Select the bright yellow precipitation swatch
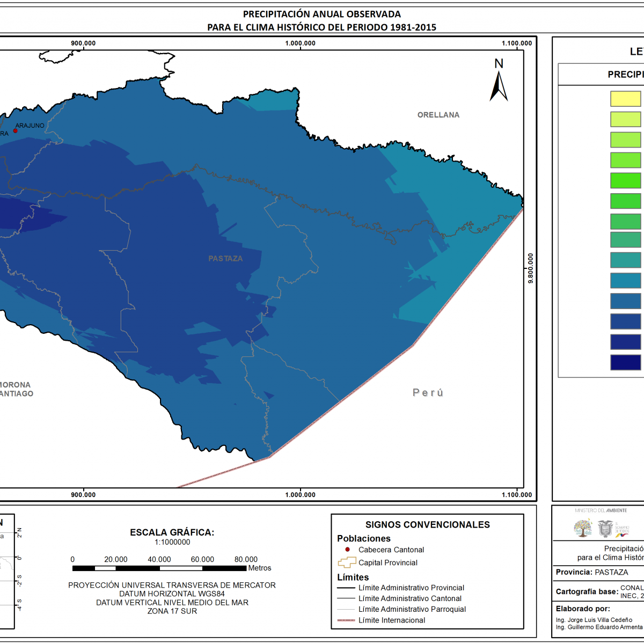The height and width of the screenshot is (644, 644). [x=626, y=99]
